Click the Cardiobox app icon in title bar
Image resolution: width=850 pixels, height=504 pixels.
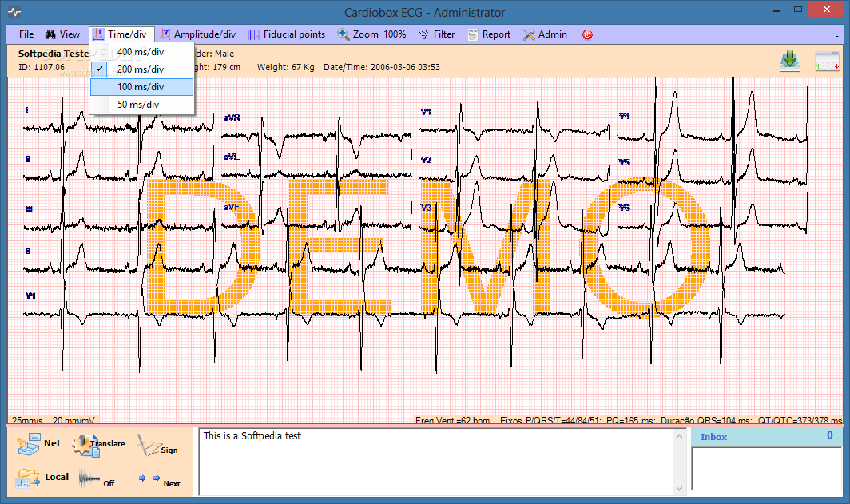[14, 12]
